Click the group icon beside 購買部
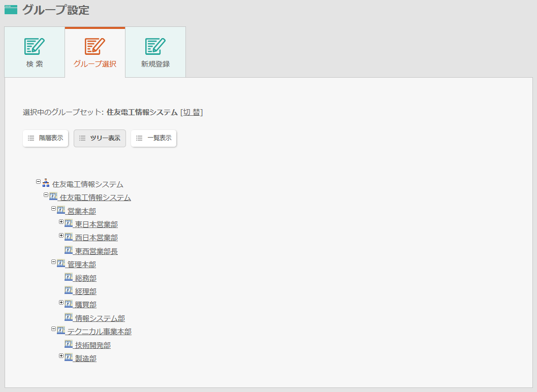Viewport: 537px width, 392px height. 69,304
